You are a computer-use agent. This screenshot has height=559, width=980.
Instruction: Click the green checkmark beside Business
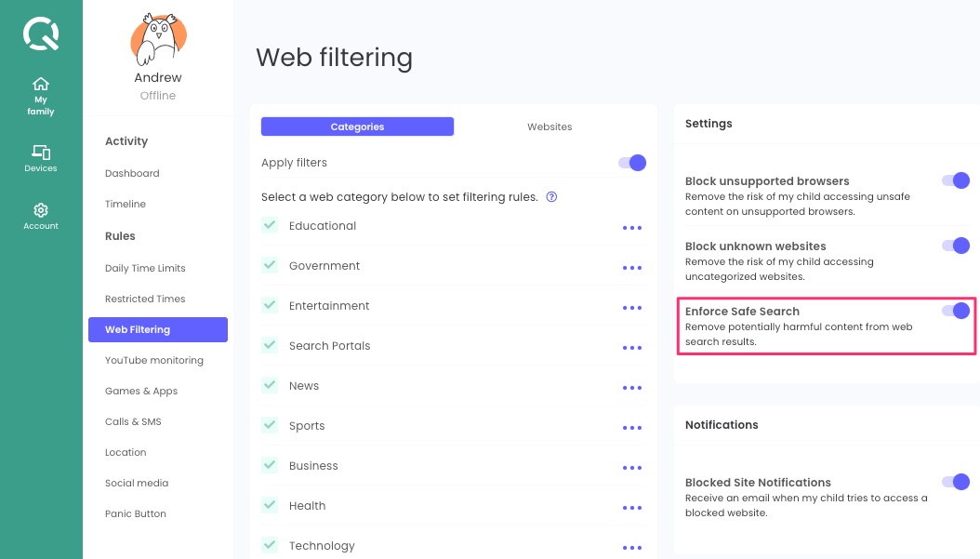270,466
